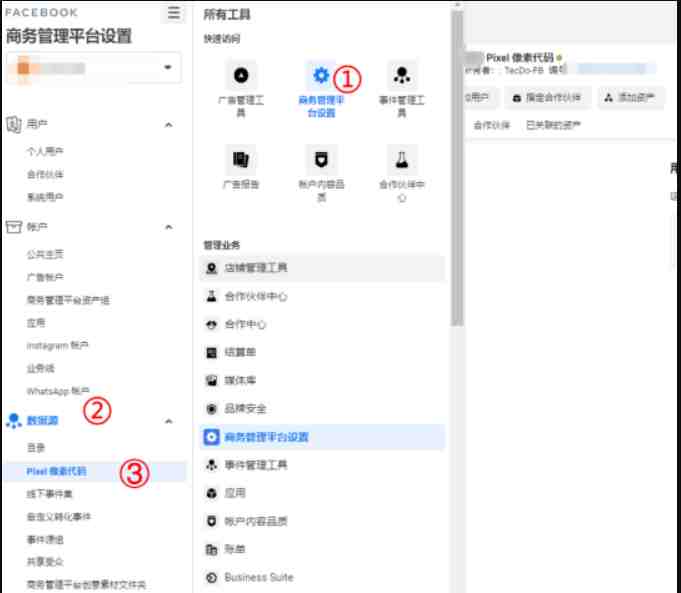Screen dimensions: 681x593
Task: Open 公共主页 in the sidebar
Action: (x=45, y=254)
